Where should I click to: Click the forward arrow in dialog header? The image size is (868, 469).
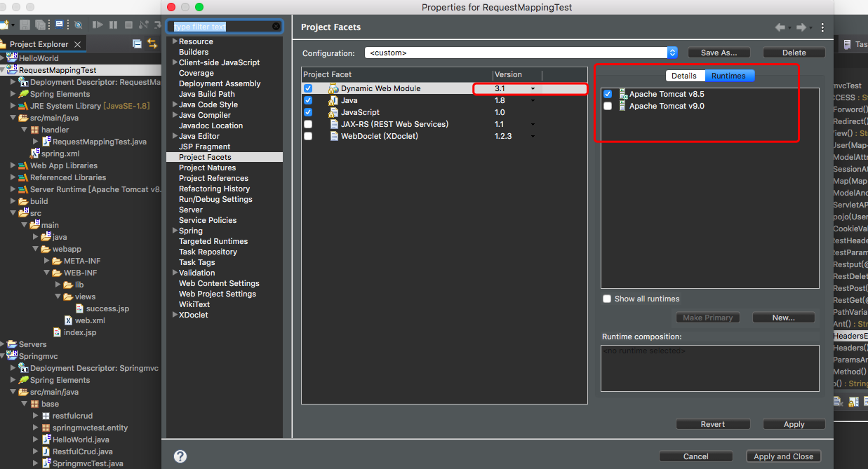pyautogui.click(x=801, y=27)
